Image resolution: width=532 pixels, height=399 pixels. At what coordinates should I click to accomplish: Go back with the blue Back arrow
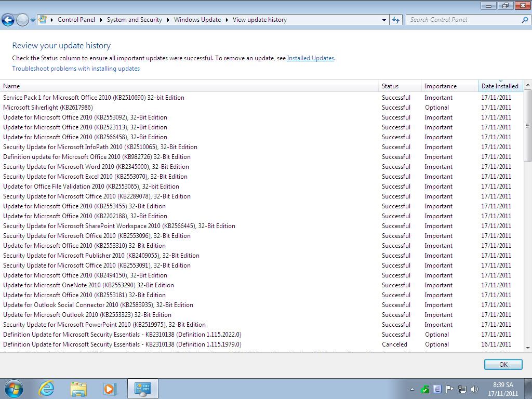8,20
